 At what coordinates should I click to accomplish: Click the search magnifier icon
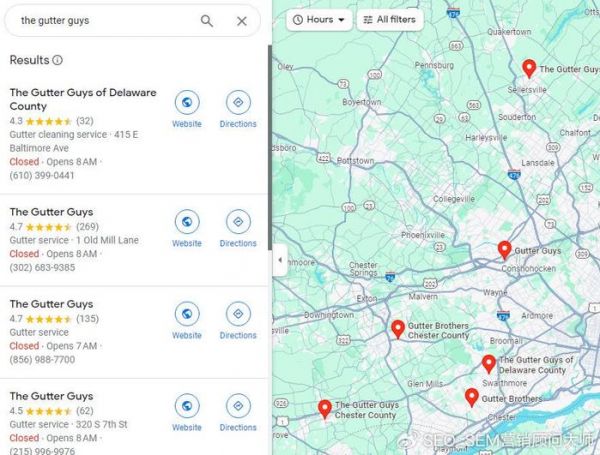pyautogui.click(x=207, y=21)
